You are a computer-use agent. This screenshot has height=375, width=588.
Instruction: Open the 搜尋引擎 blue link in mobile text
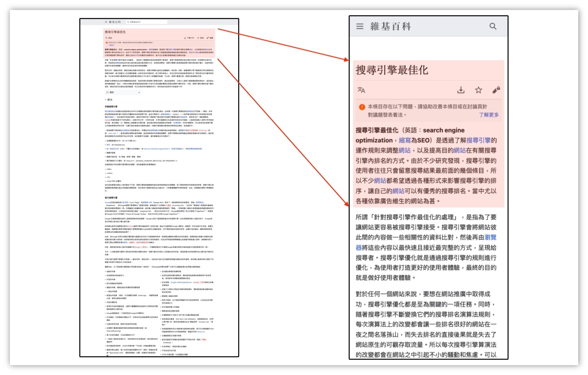coord(479,140)
